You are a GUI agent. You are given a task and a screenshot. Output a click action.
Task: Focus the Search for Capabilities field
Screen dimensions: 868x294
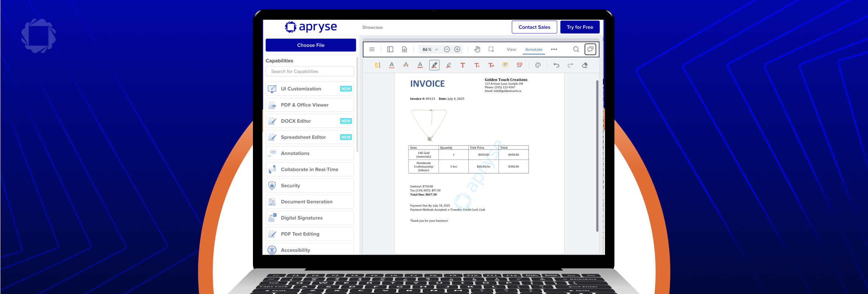(310, 71)
